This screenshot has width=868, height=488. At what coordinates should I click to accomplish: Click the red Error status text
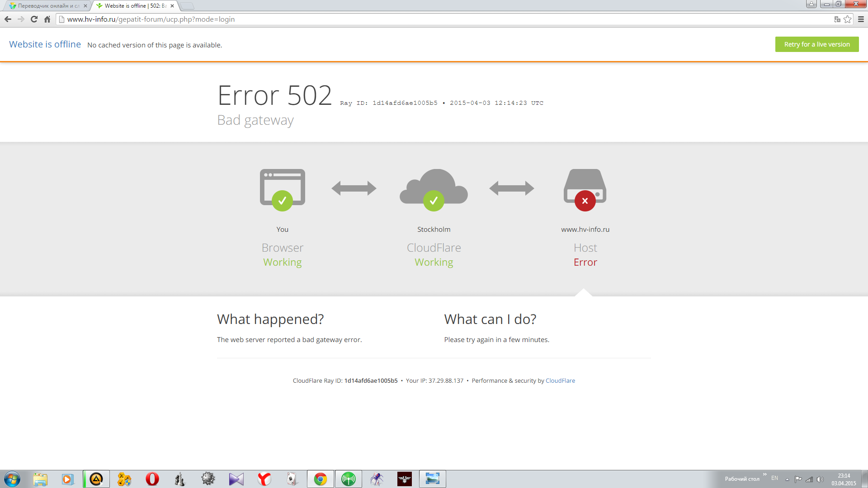click(x=585, y=262)
